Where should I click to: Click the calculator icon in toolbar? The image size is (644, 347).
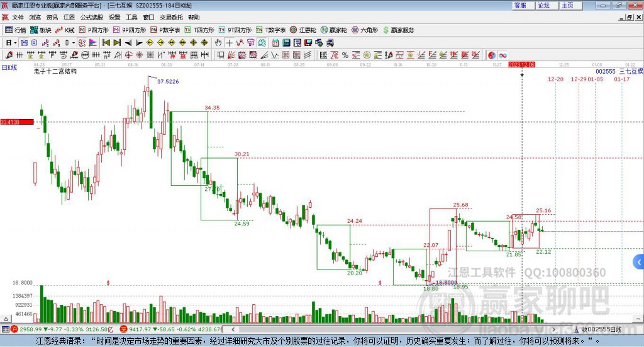tap(286, 43)
